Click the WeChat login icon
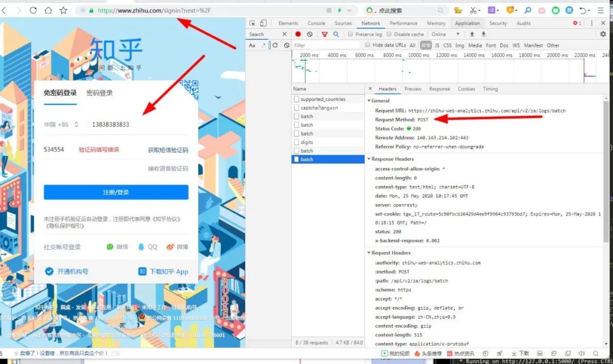The image size is (613, 364). coord(110,247)
